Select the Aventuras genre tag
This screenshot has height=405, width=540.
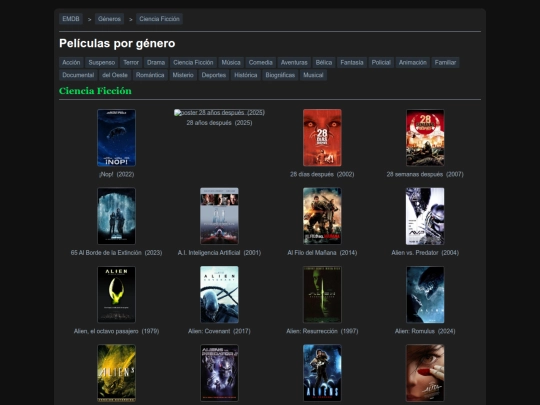click(x=294, y=62)
